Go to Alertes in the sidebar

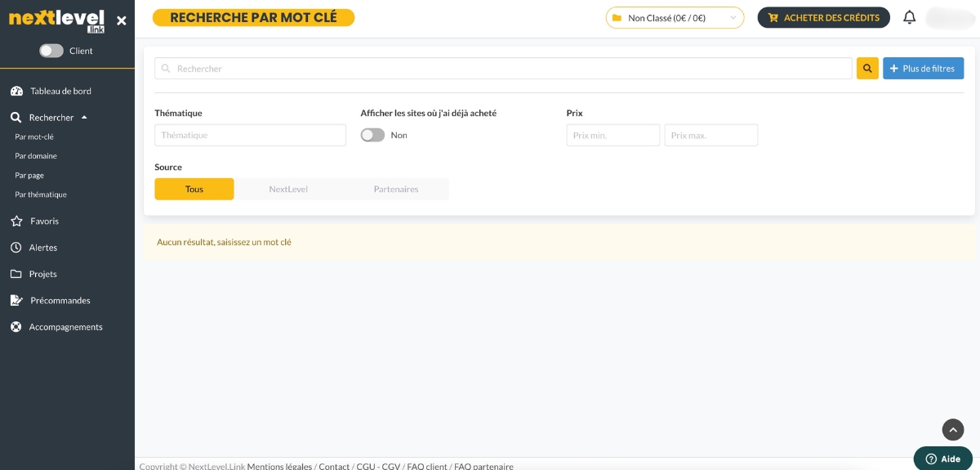tap(42, 248)
